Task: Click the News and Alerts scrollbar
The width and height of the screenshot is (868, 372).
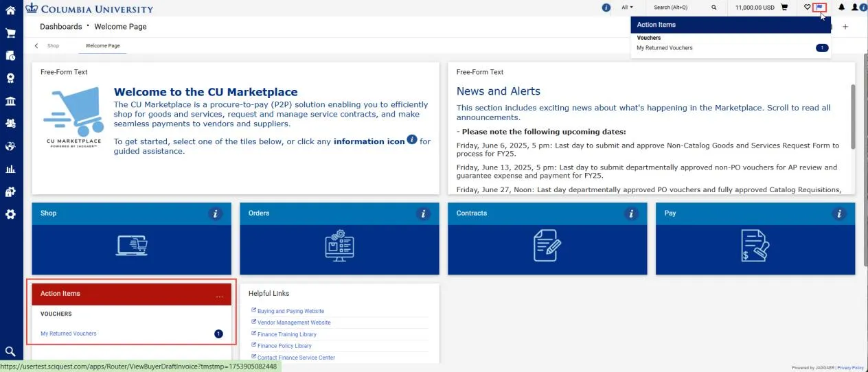Action: 852,116
